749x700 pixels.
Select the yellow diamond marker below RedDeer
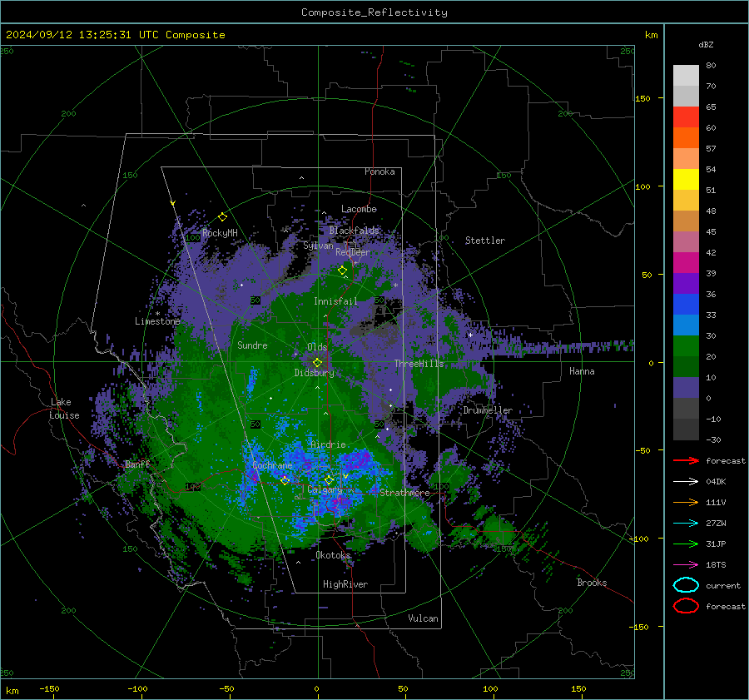(342, 271)
